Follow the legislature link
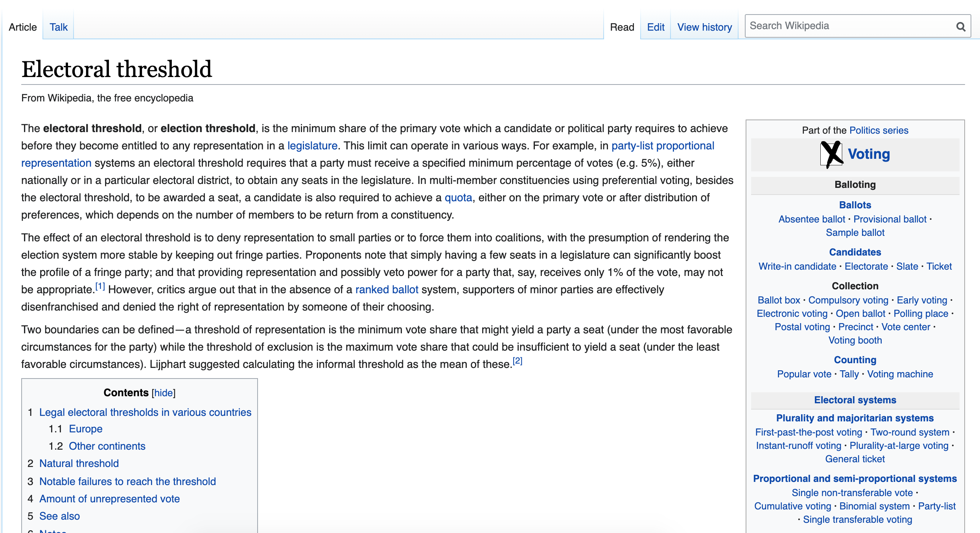Screen dimensions: 980x533 click(x=312, y=146)
